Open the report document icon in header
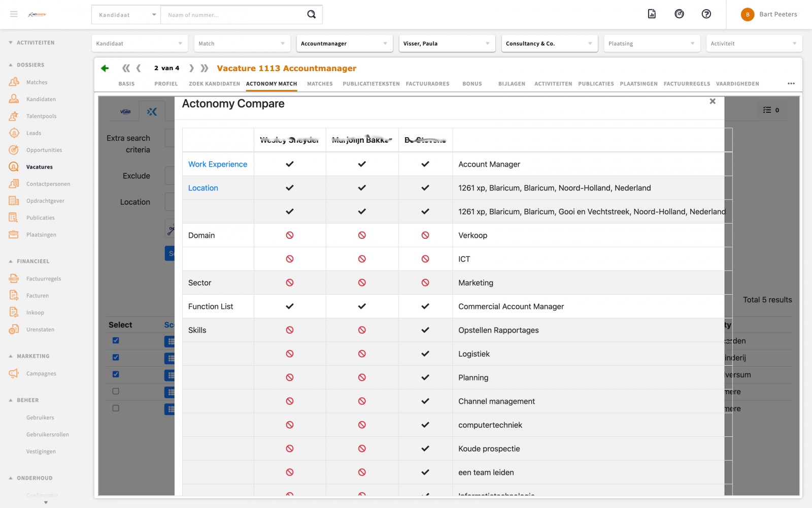 (x=652, y=14)
